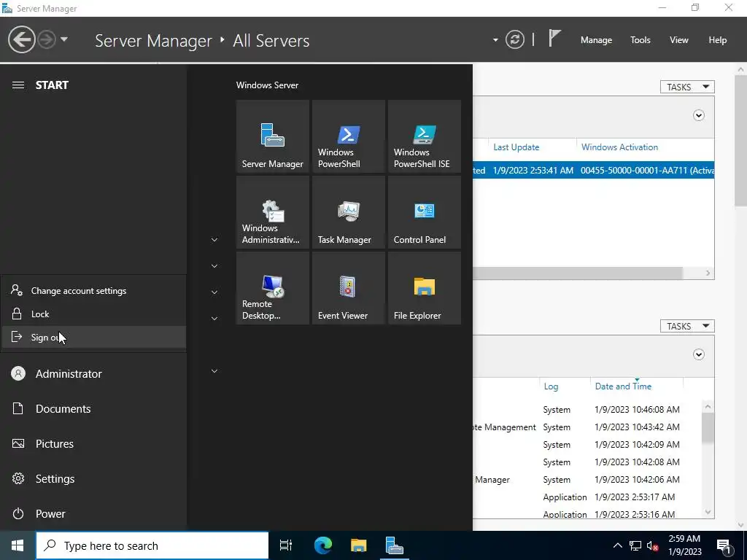747x560 pixels.
Task: Click the servers list horizontal scrollbar
Action: [x=578, y=273]
